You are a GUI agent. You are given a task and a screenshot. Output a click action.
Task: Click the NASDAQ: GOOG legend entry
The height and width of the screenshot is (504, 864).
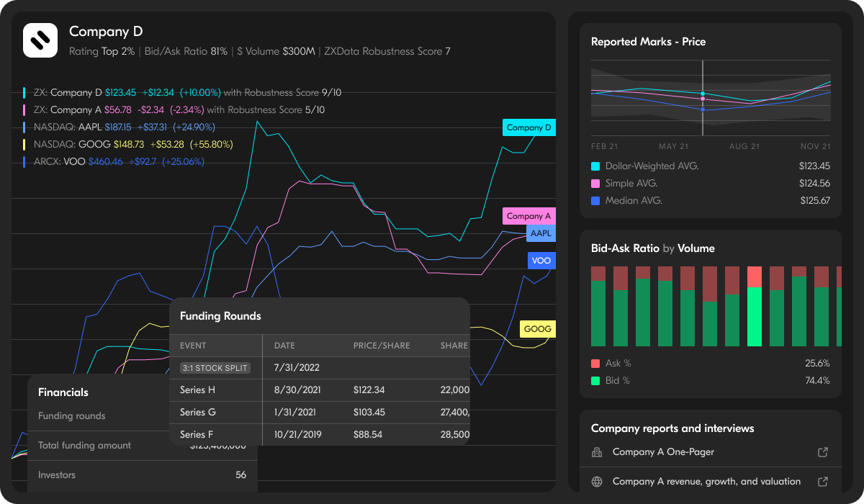(128, 145)
